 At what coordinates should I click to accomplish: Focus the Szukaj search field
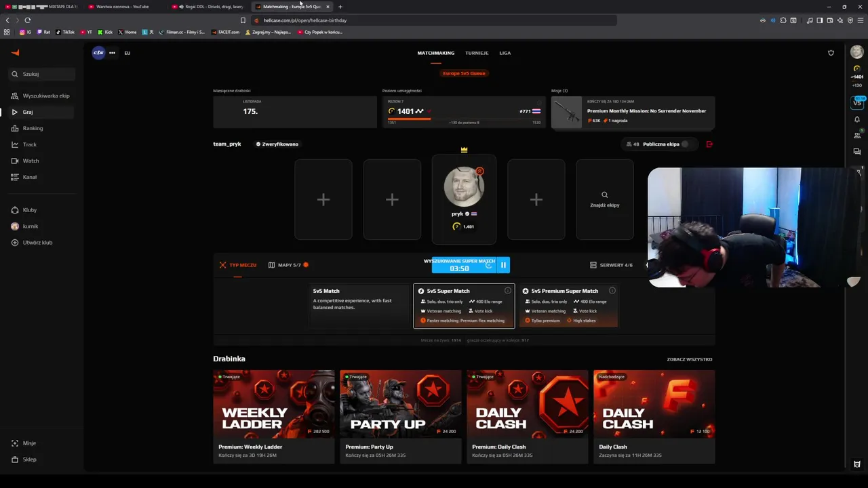pos(42,74)
